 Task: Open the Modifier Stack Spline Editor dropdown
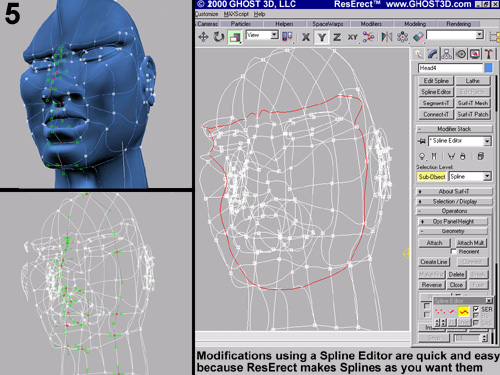click(460, 141)
